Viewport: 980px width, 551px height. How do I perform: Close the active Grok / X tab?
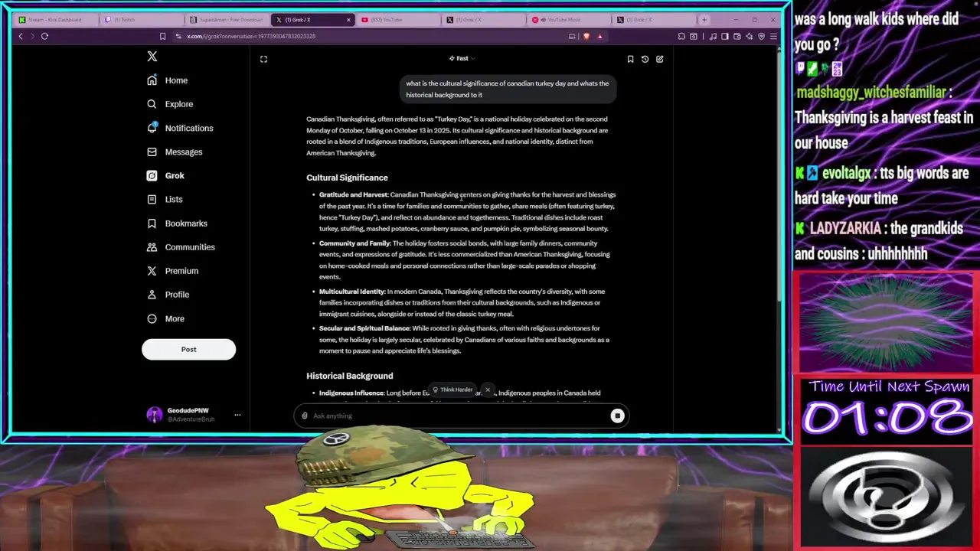tap(348, 20)
